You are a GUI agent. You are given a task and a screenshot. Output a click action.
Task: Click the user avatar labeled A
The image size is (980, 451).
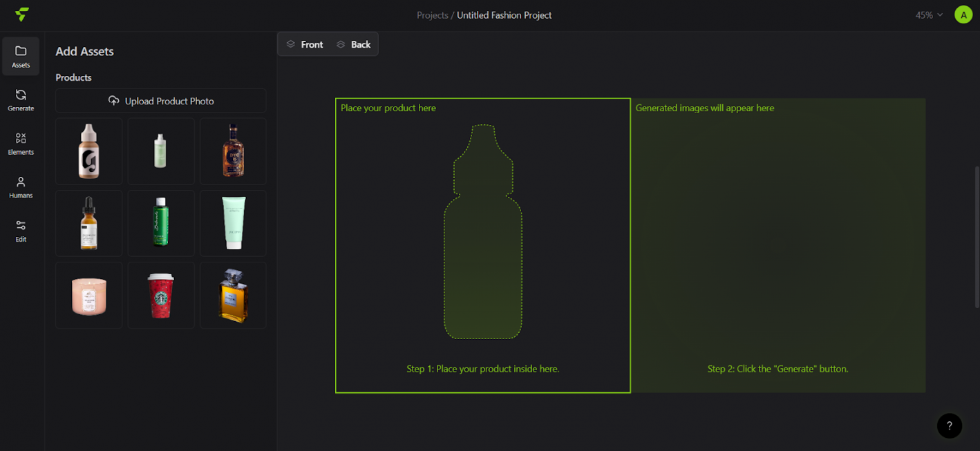point(963,15)
